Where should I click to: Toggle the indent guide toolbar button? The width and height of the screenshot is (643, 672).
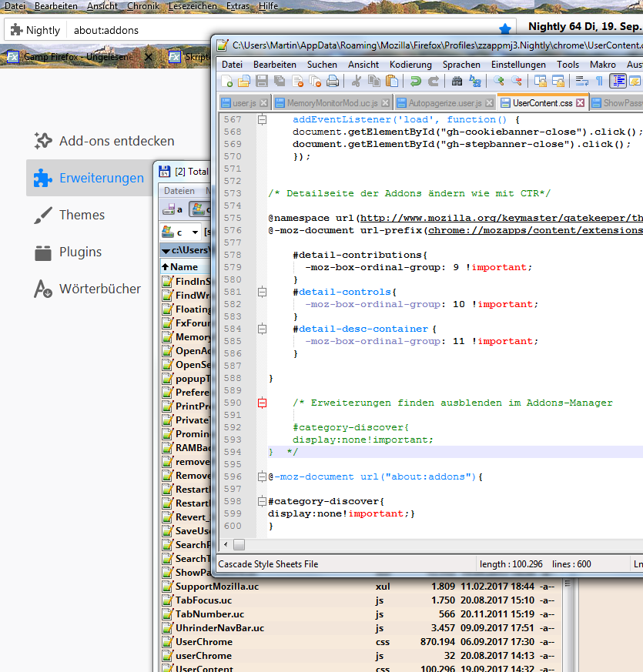point(618,82)
